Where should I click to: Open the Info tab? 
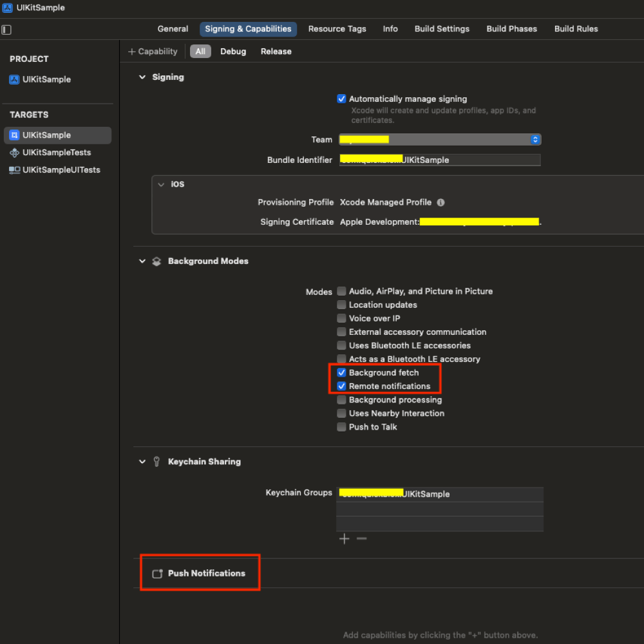click(390, 29)
